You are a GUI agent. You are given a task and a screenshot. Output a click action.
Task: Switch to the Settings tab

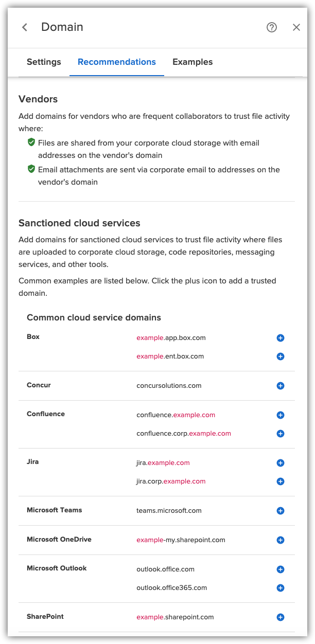44,62
